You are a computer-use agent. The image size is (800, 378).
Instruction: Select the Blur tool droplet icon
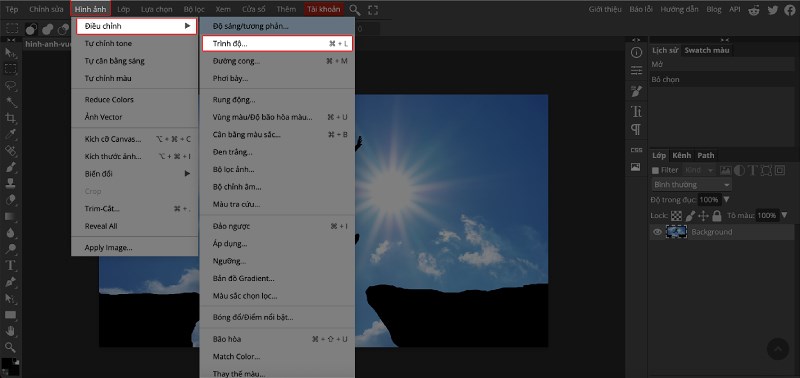click(11, 233)
